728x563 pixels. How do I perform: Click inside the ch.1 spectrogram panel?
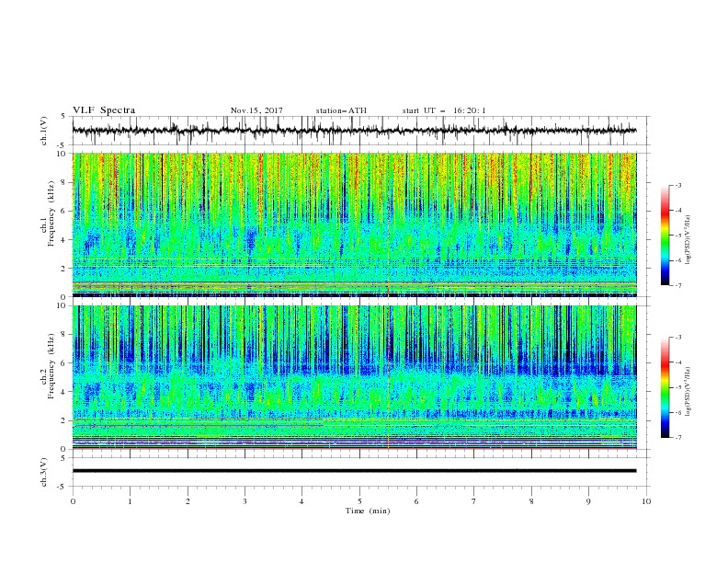click(x=354, y=224)
